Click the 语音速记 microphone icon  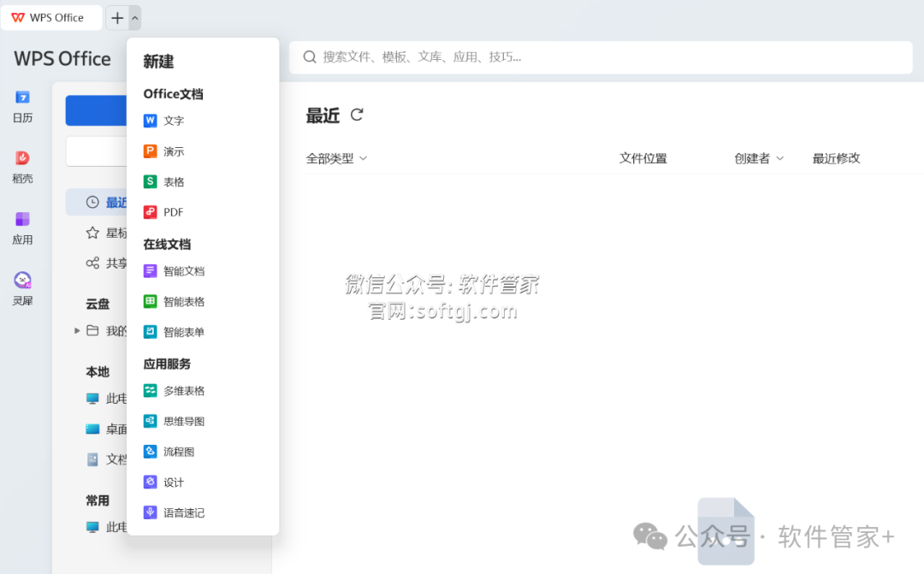tap(151, 512)
